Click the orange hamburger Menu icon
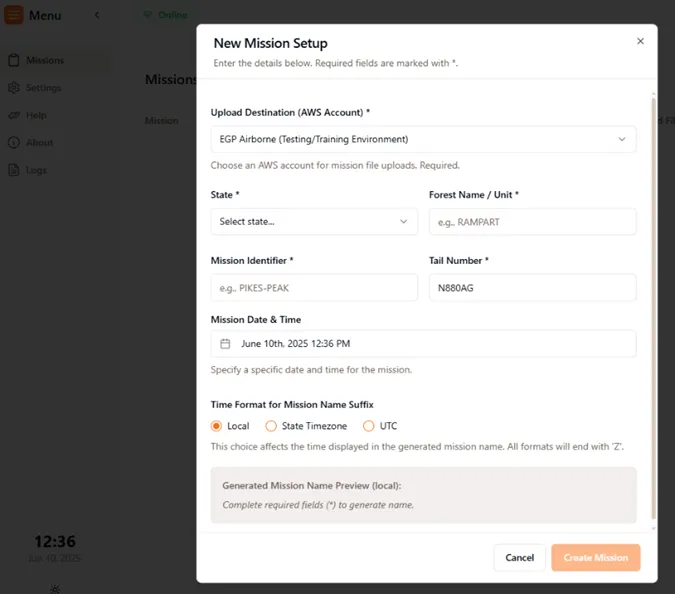The image size is (675, 594). click(x=14, y=15)
